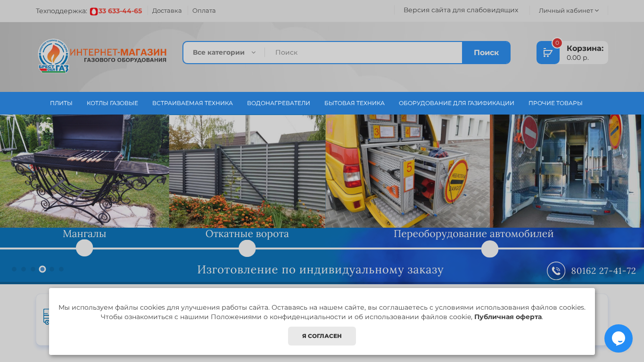Click the phone icon in the banner
The width and height of the screenshot is (644, 362).
556,271
